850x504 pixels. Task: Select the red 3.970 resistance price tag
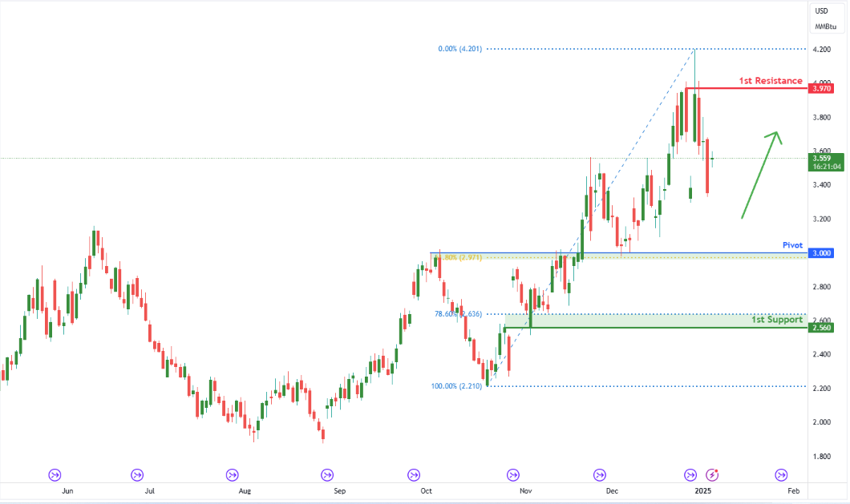tap(820, 88)
